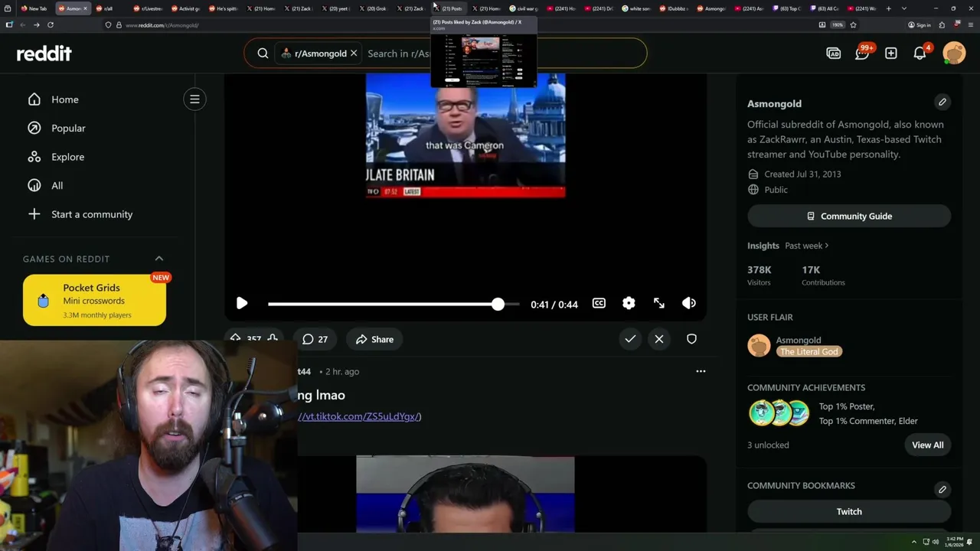Open the 27 comments button
Image resolution: width=980 pixels, height=551 pixels.
[x=315, y=339]
